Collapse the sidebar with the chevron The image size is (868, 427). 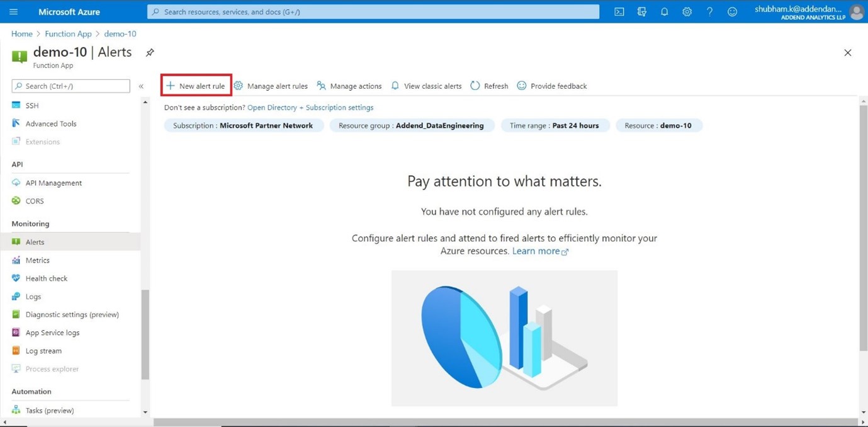point(141,86)
